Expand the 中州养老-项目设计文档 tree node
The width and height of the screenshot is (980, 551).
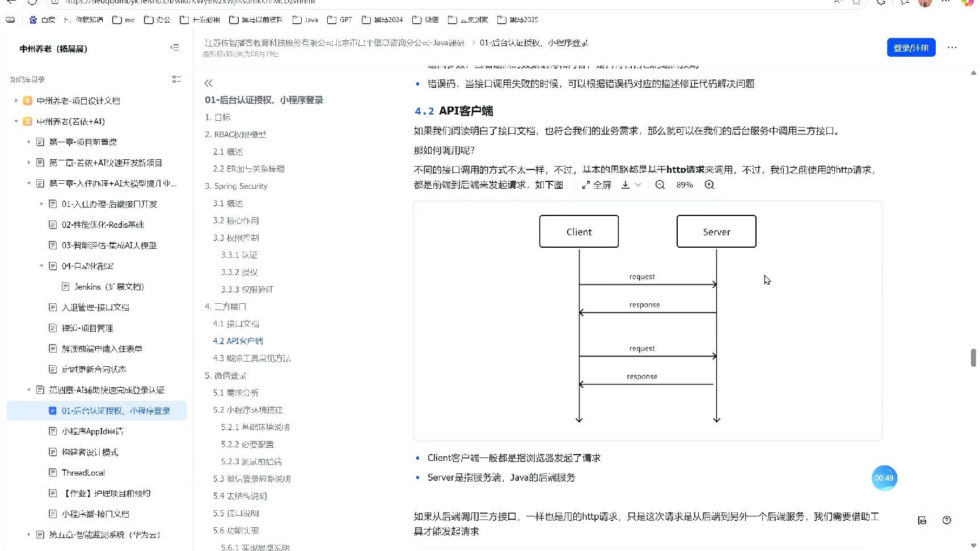(x=16, y=101)
